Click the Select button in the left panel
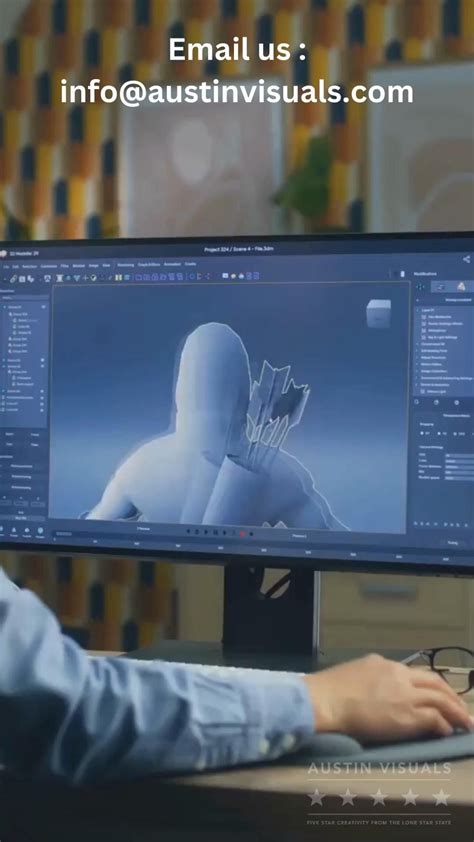The height and width of the screenshot is (842, 474). click(10, 434)
